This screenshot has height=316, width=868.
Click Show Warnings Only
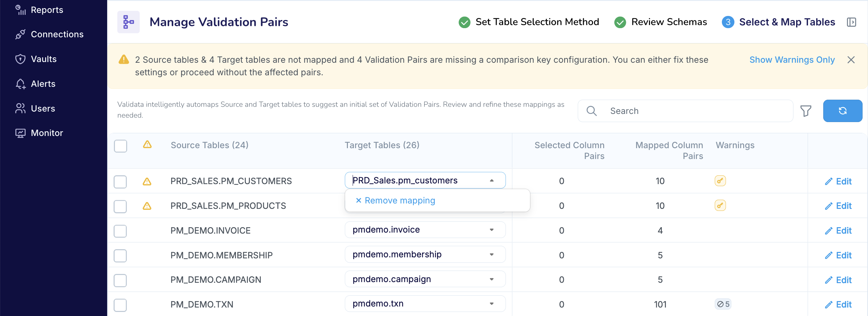tap(792, 60)
